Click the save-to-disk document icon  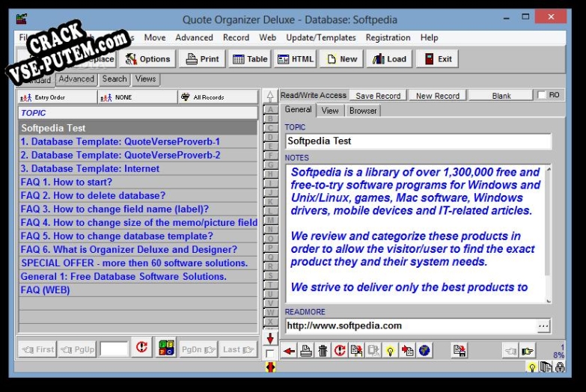pos(460,351)
